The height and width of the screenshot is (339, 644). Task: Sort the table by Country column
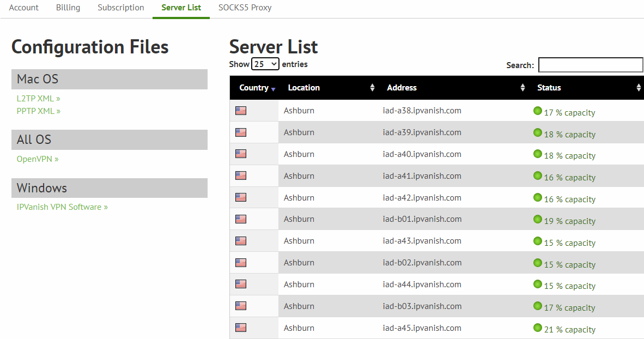254,88
